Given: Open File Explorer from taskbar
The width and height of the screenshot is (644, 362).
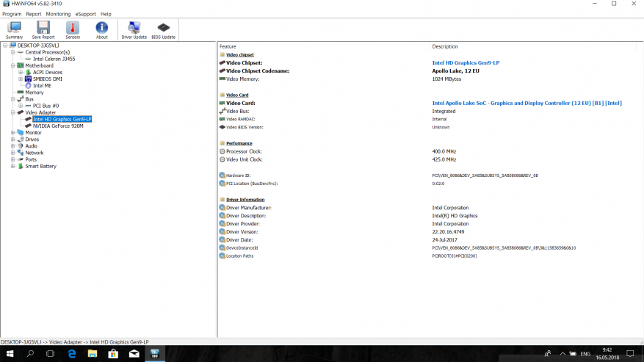Looking at the screenshot, I should click(x=93, y=353).
